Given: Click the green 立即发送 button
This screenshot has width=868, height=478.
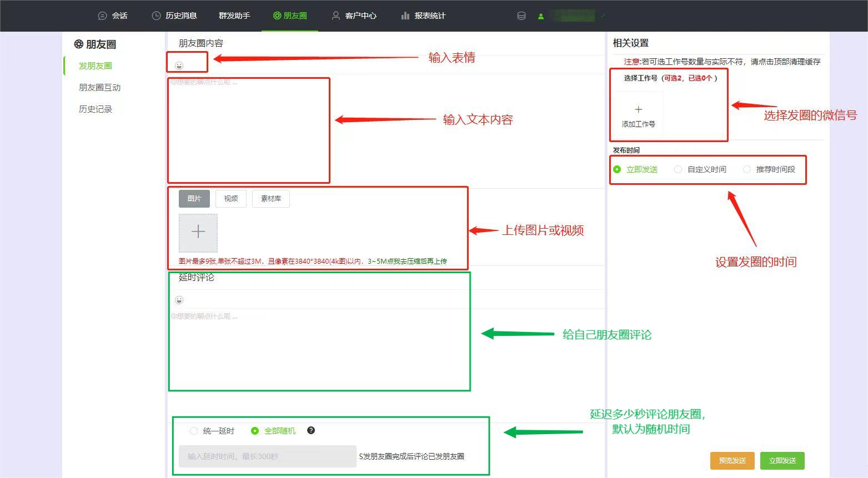Looking at the screenshot, I should [x=782, y=460].
